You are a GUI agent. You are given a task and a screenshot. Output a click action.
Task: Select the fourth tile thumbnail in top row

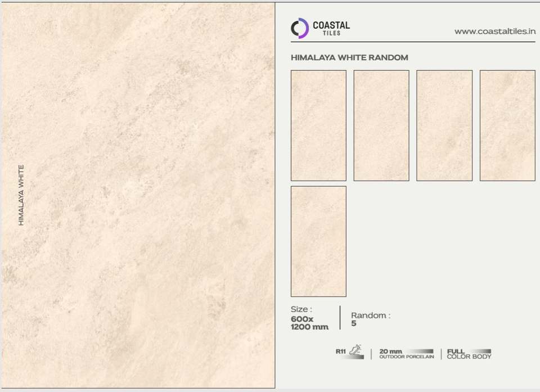click(x=507, y=125)
